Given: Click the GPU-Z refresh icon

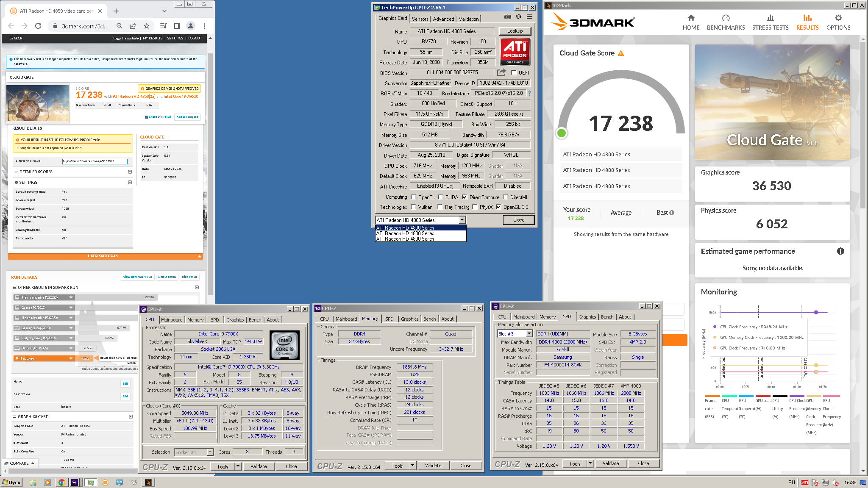Looking at the screenshot, I should coord(518,17).
